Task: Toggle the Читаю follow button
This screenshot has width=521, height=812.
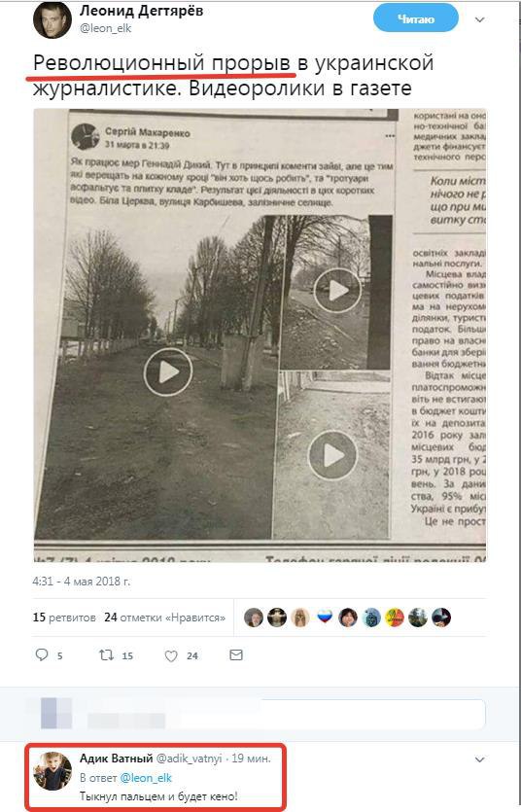Action: pyautogui.click(x=415, y=18)
